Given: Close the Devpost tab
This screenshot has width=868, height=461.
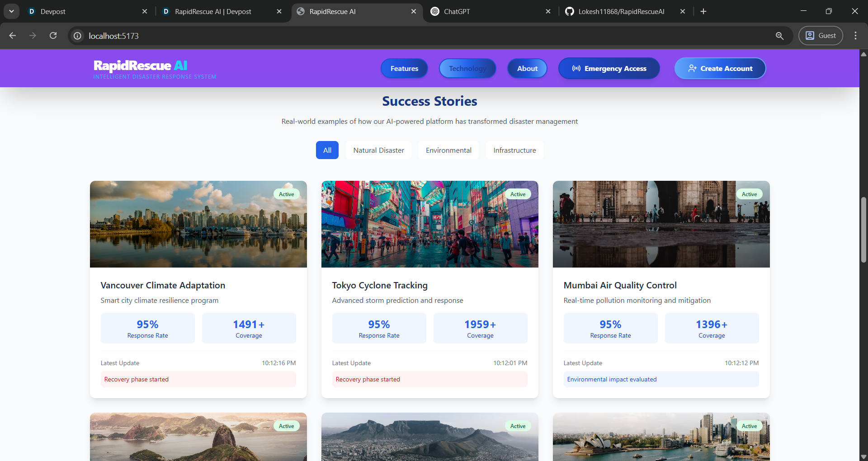Looking at the screenshot, I should coord(145,11).
